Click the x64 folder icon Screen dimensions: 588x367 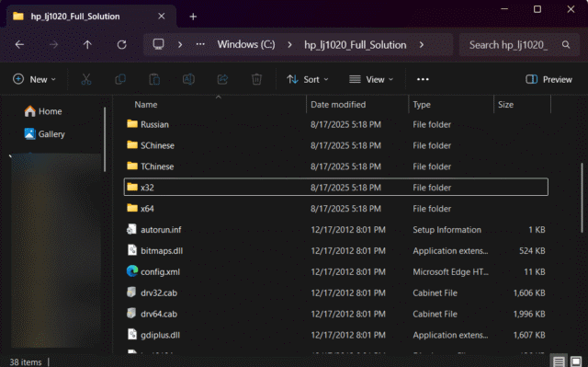132,208
